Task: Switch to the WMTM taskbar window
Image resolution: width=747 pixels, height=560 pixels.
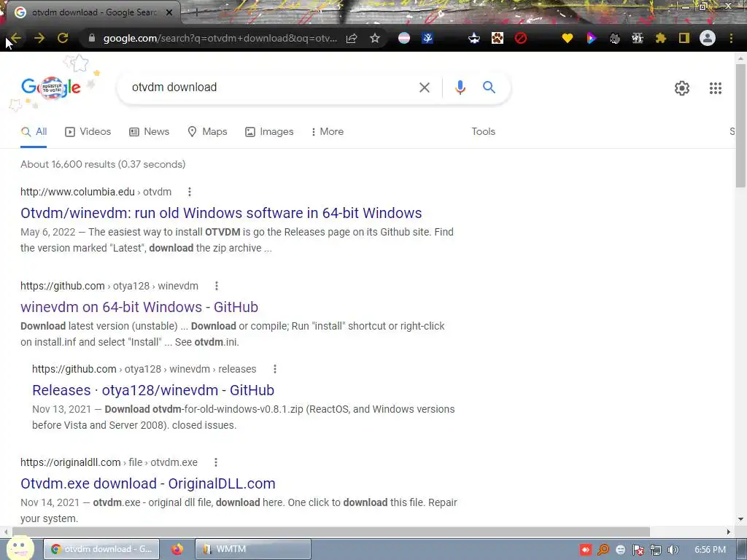Action: (x=253, y=549)
